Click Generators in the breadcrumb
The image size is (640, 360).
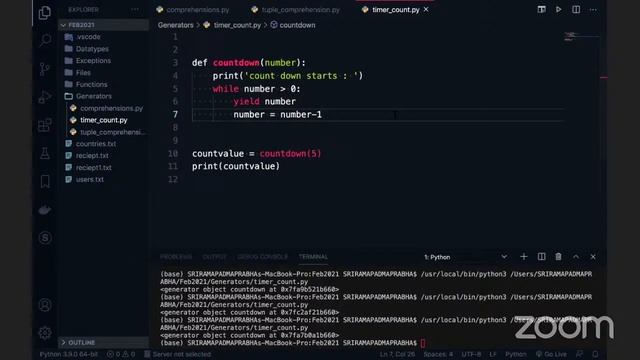(176, 25)
